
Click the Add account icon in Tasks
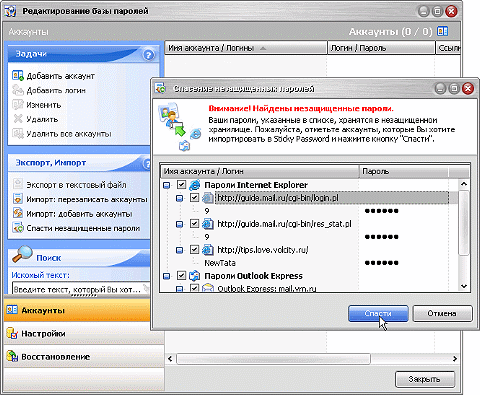pos(18,75)
